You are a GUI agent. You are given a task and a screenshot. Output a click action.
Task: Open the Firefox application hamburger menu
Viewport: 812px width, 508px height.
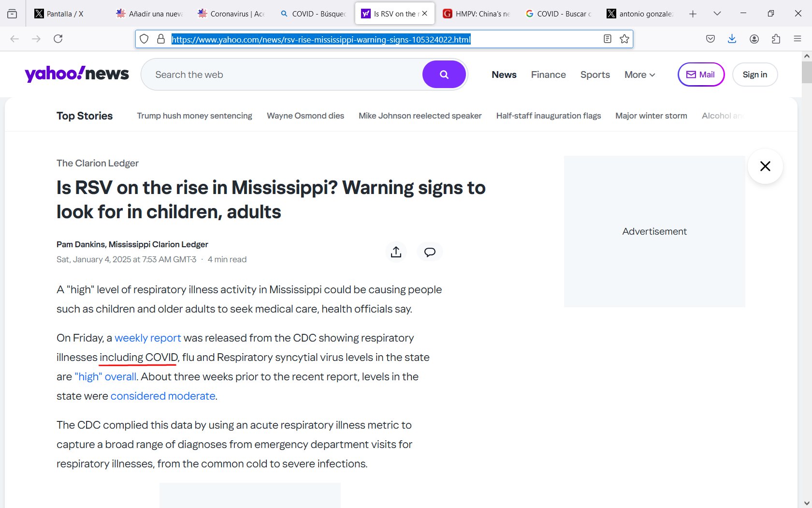coord(797,39)
